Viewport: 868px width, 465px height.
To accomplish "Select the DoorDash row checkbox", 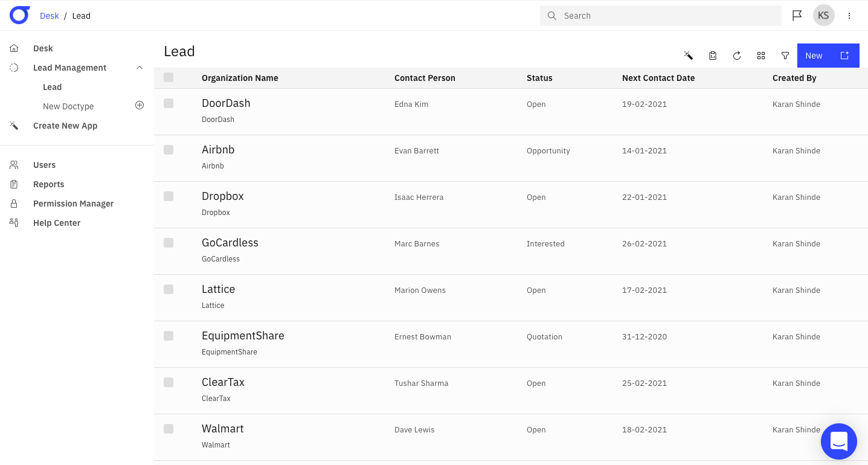I will (x=169, y=103).
